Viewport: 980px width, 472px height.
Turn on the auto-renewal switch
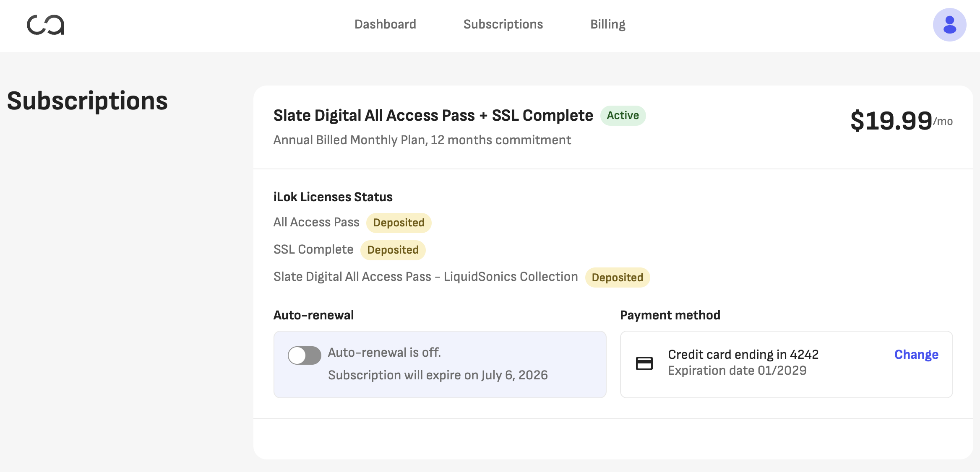pos(305,355)
